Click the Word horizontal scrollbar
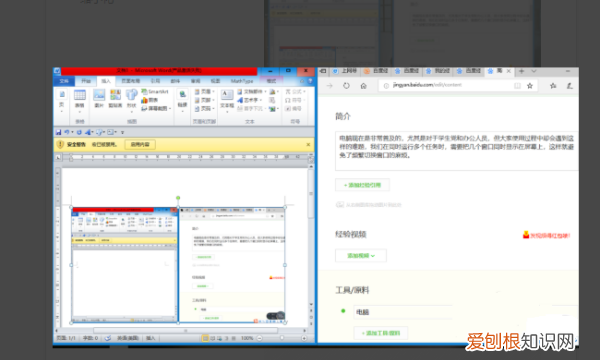The height and width of the screenshot is (360, 600). pyautogui.click(x=185, y=331)
